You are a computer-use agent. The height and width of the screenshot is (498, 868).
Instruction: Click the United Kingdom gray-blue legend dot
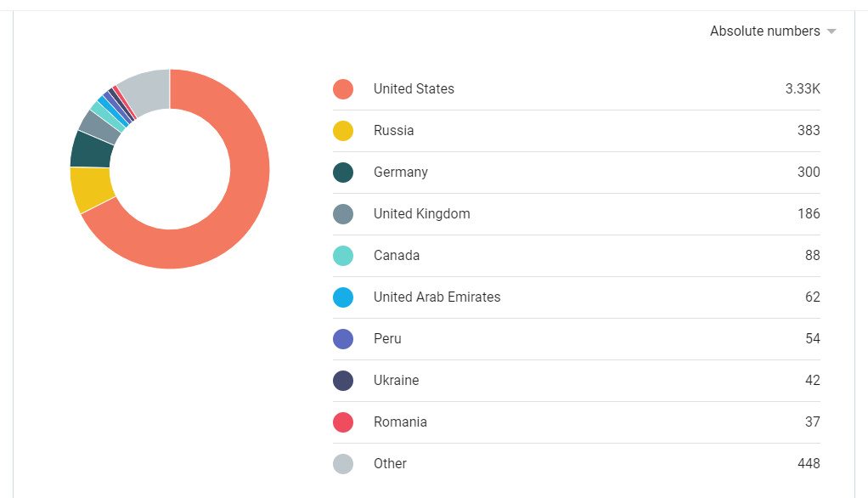click(343, 214)
